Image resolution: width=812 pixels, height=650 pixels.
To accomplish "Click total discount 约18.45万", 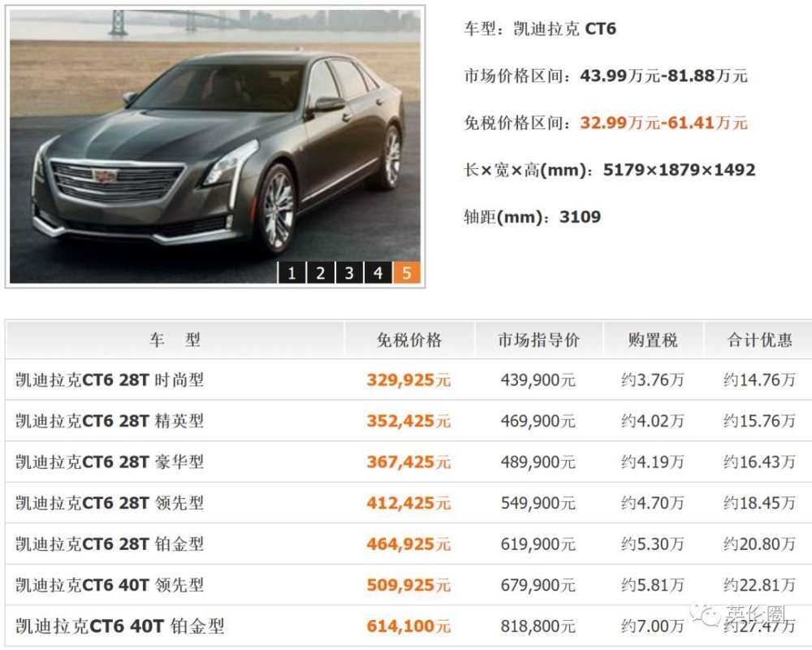I will coord(759,503).
